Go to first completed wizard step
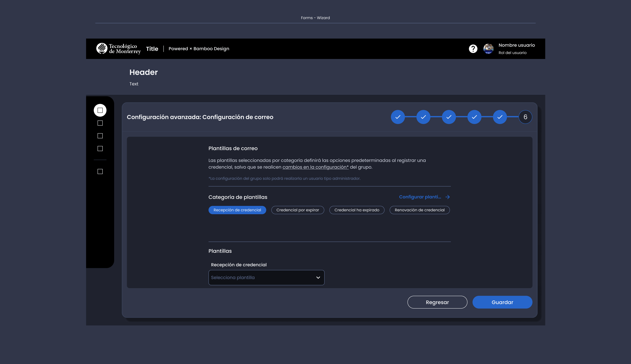The image size is (631, 364). [397, 117]
